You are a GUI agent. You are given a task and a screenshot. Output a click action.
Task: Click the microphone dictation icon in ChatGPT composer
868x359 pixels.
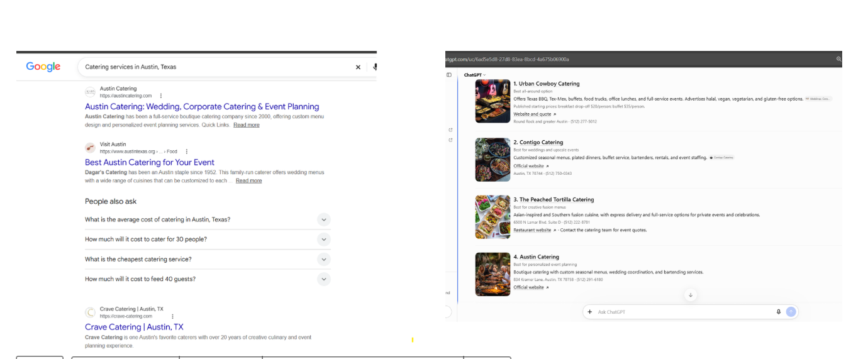click(779, 312)
